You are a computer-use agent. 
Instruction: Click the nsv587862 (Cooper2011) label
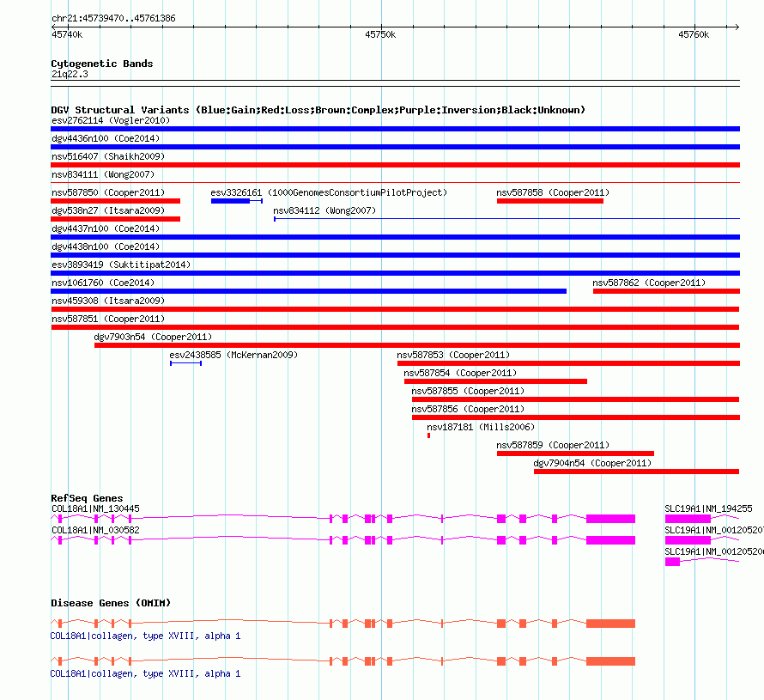[649, 283]
